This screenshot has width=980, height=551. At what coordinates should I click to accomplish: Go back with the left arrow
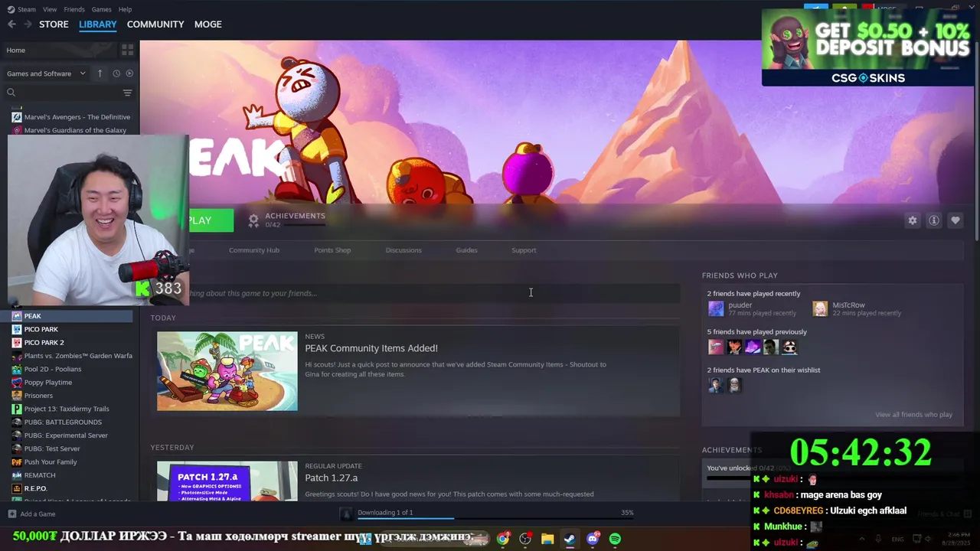click(x=11, y=24)
